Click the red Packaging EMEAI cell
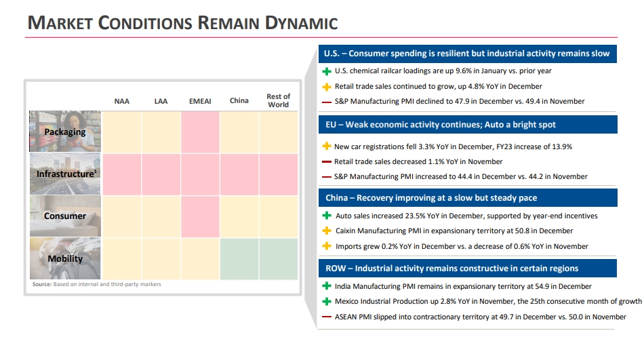 coord(200,132)
